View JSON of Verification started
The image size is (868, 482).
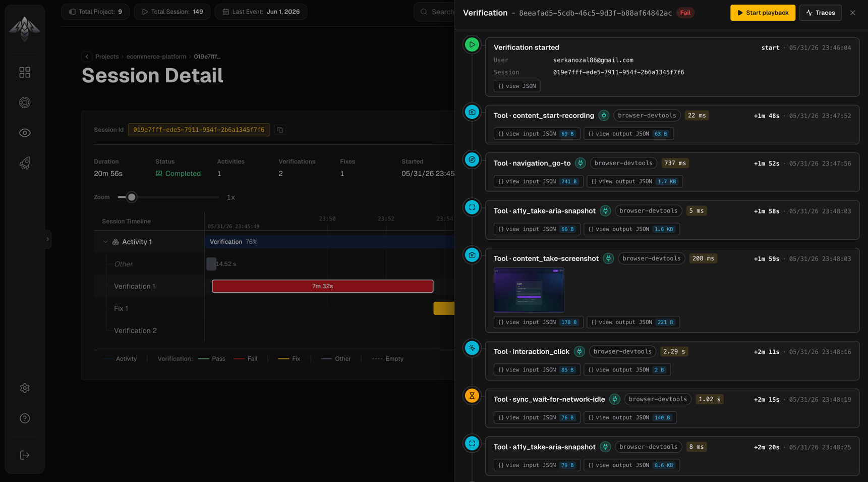click(x=517, y=86)
